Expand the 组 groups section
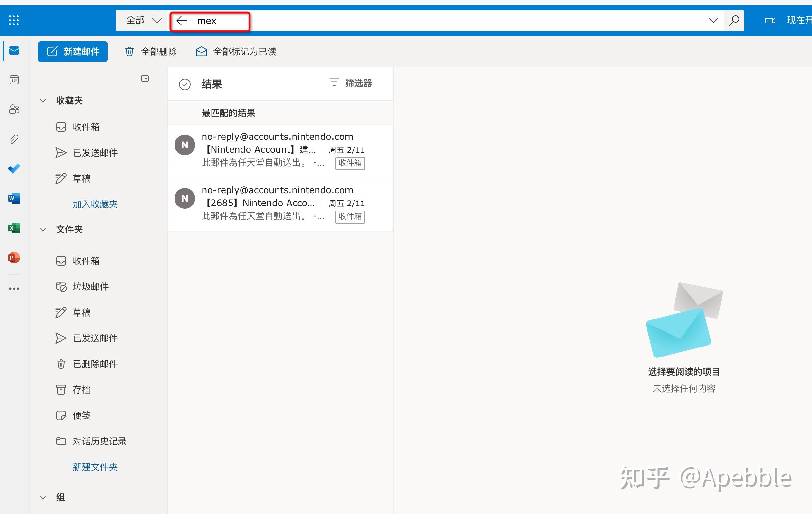 tap(43, 497)
